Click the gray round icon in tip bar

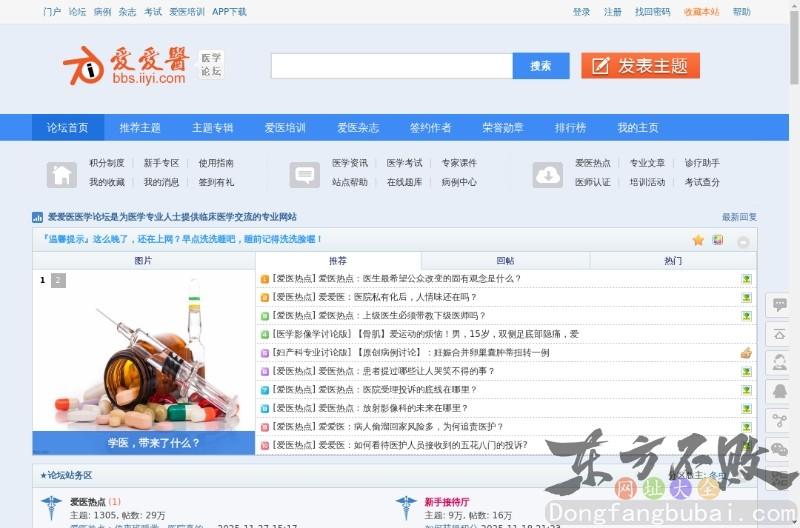743,242
